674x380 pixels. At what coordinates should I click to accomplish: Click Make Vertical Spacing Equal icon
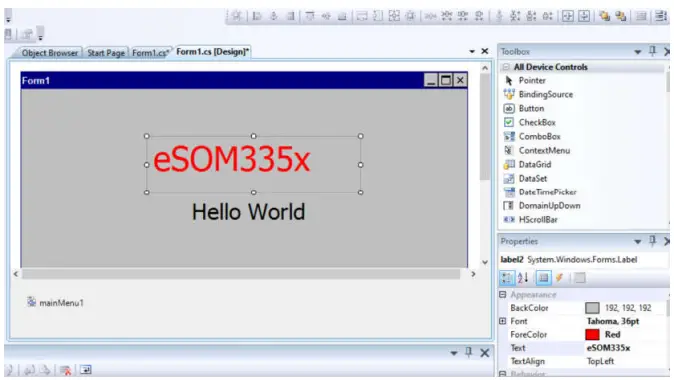click(x=499, y=16)
